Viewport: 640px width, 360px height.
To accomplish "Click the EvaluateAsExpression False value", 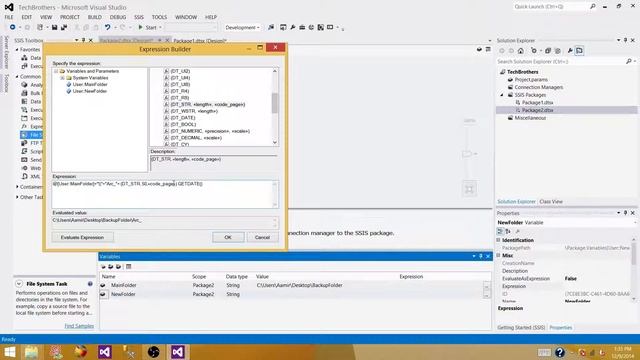I will pyautogui.click(x=571, y=278).
